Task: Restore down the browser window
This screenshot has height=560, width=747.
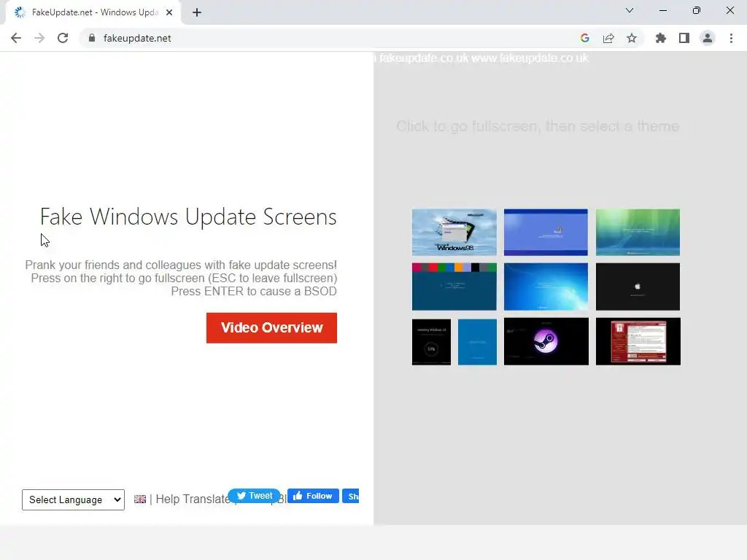Action: [697, 10]
